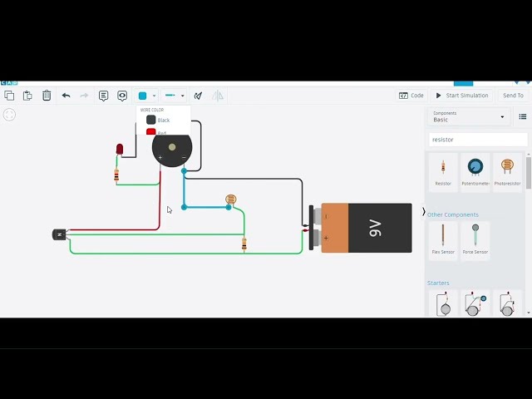Viewport: 532px width, 399px height.
Task: Select the photoresistor on canvas
Action: point(231,199)
